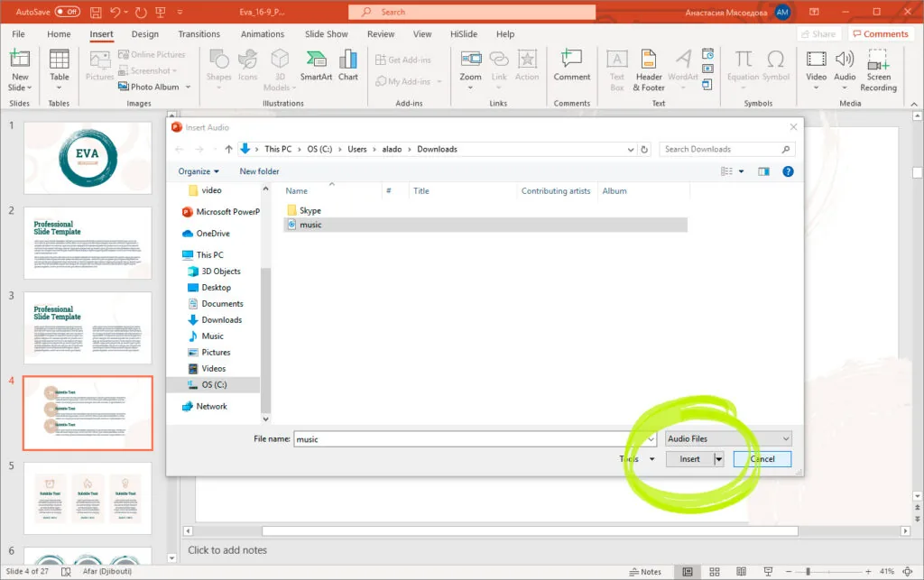Insert a Video from the Media group
Viewport: 924px width, 580px height.
[x=816, y=69]
